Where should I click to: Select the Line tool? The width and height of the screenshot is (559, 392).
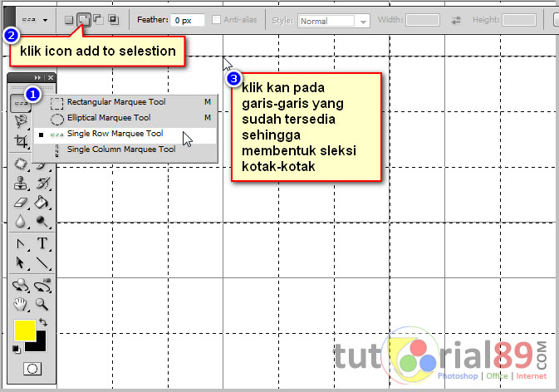pos(42,264)
